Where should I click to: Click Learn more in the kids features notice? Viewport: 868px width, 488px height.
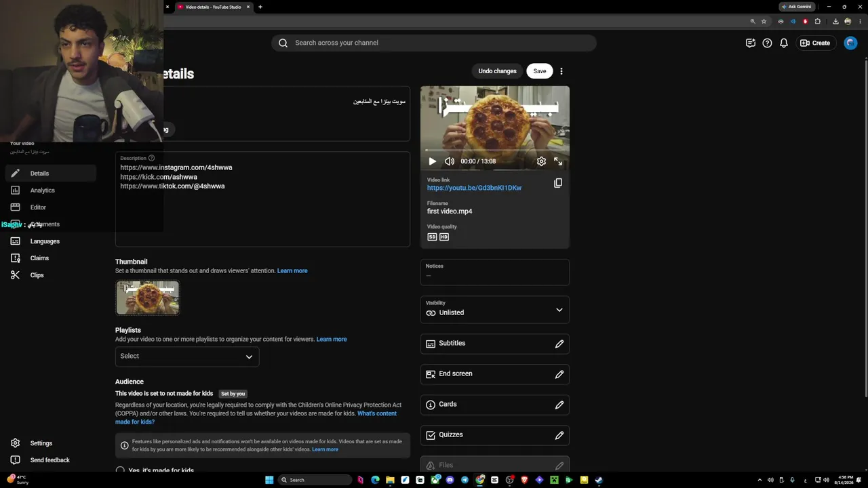[325, 449]
